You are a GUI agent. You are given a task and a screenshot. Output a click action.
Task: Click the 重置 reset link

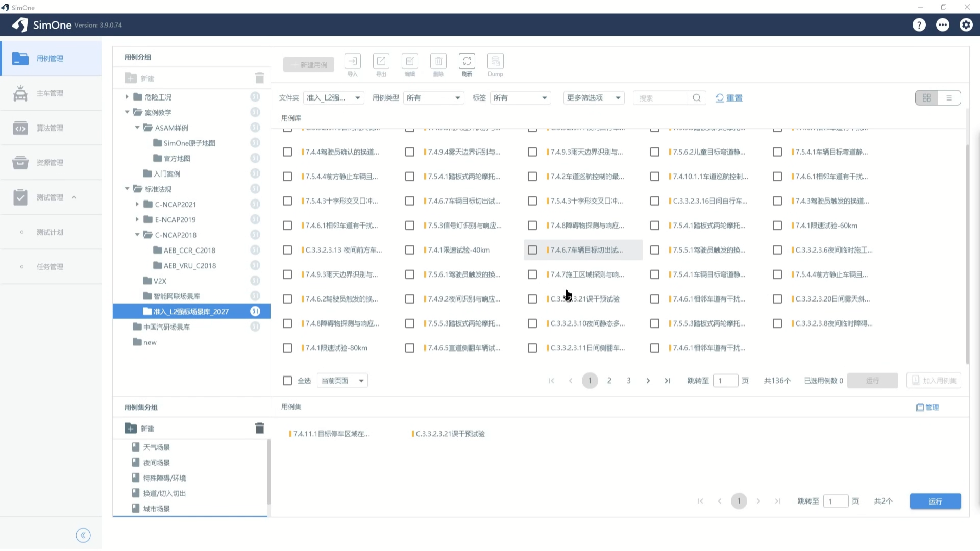(x=729, y=98)
